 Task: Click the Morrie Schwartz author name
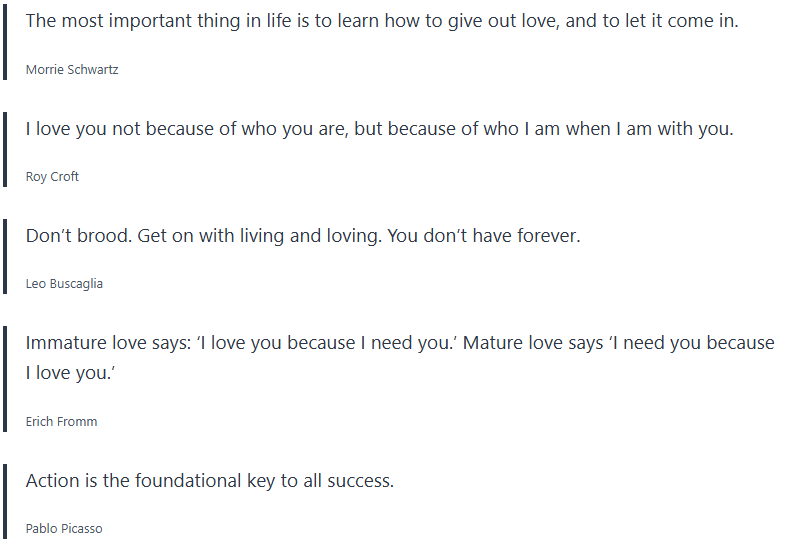(72, 70)
